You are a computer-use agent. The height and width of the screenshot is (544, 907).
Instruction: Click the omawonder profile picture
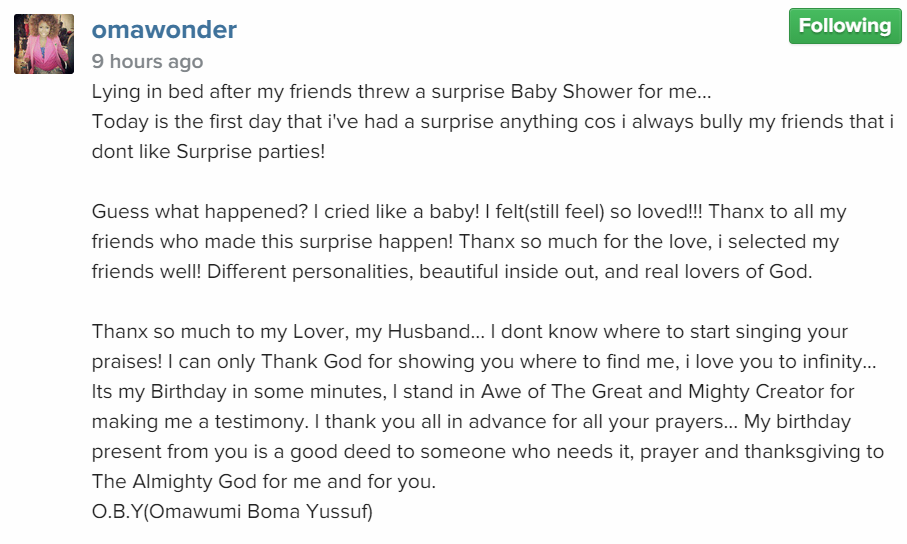[x=44, y=44]
